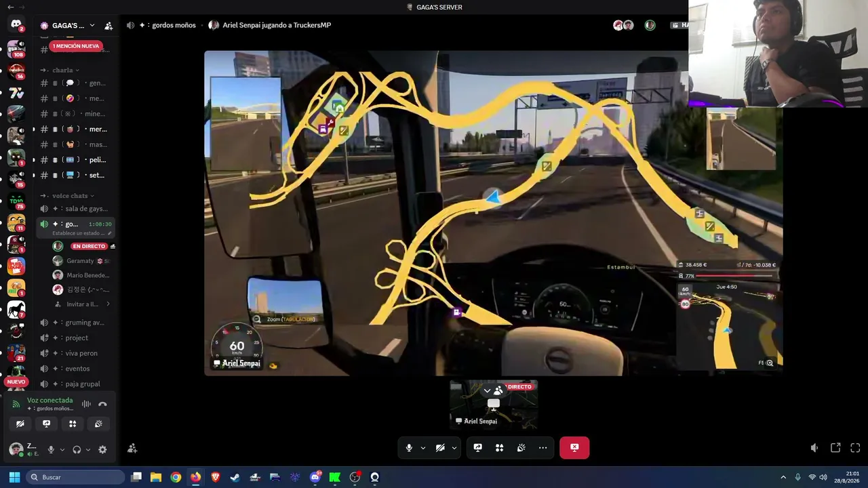The width and height of the screenshot is (868, 488).
Task: Open Google Chrome from the taskbar
Action: point(176,477)
